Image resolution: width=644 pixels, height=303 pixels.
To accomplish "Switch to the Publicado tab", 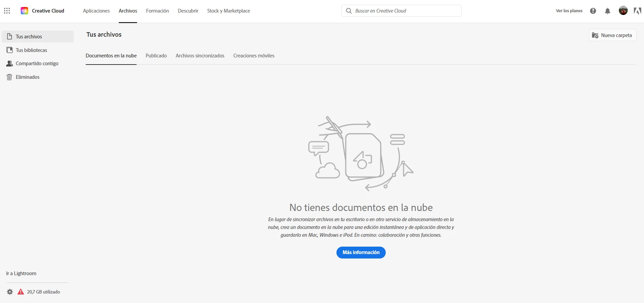I will 156,56.
